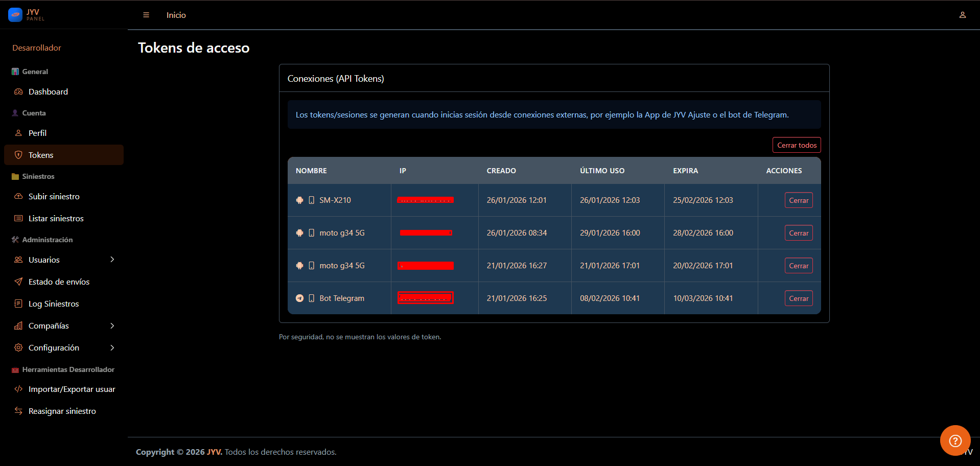Close the SM-X210 token session
Screen dimensions: 980x466
tap(798, 200)
